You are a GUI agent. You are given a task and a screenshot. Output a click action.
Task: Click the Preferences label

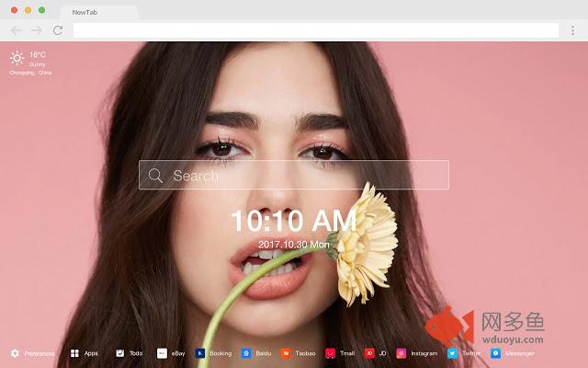[x=40, y=353]
